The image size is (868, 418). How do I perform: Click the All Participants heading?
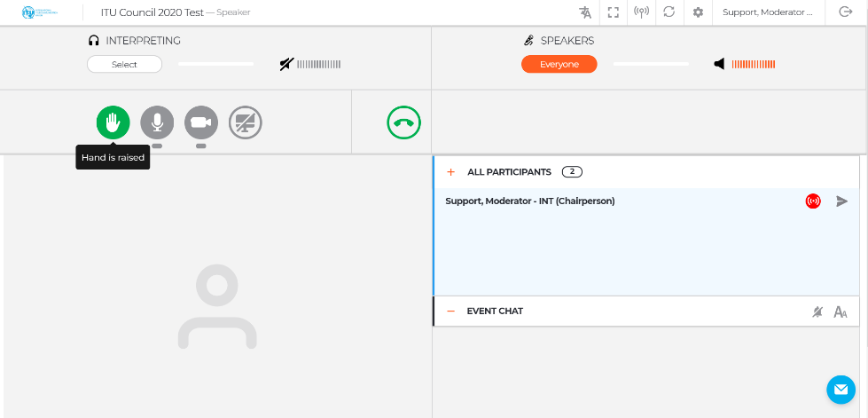coord(509,172)
